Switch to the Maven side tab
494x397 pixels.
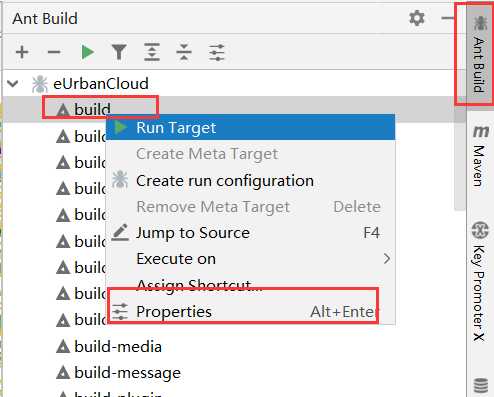click(x=480, y=155)
